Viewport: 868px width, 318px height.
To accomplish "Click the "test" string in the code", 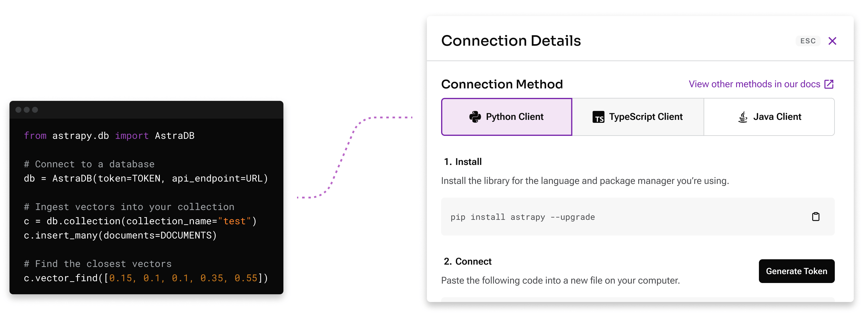I will pyautogui.click(x=234, y=221).
